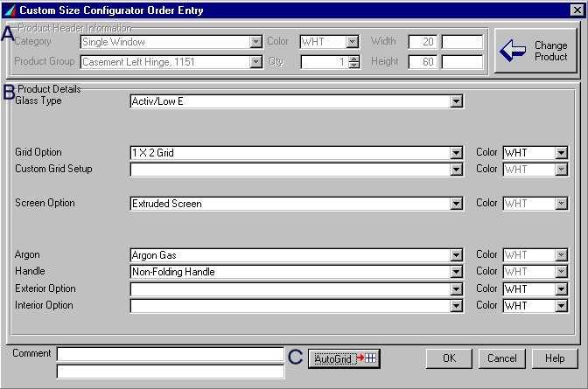Click the Height field showing 60
The image size is (588, 389).
pyautogui.click(x=423, y=62)
